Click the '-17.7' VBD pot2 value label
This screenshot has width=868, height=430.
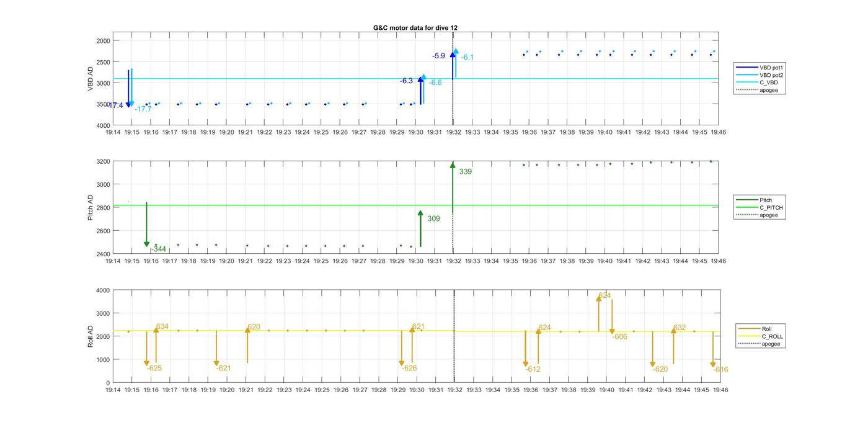pos(143,109)
